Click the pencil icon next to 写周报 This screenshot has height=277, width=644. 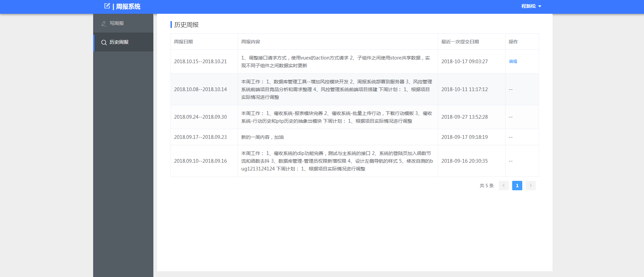pos(104,24)
